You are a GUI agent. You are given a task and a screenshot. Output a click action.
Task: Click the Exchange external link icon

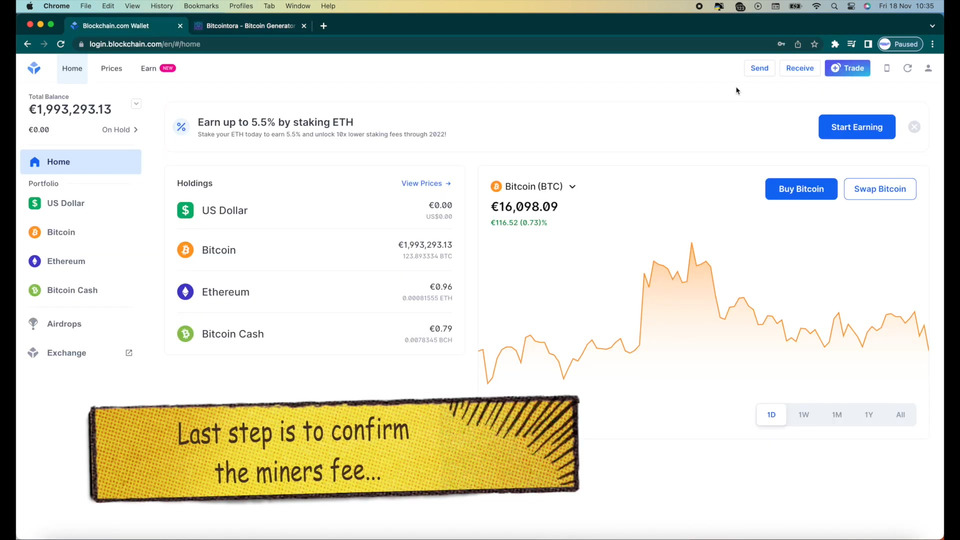129,353
